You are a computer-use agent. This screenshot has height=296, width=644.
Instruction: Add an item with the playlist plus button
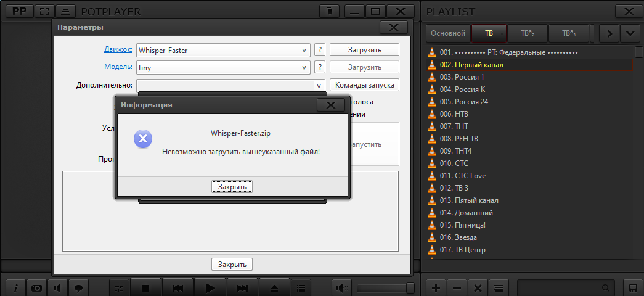[436, 287]
